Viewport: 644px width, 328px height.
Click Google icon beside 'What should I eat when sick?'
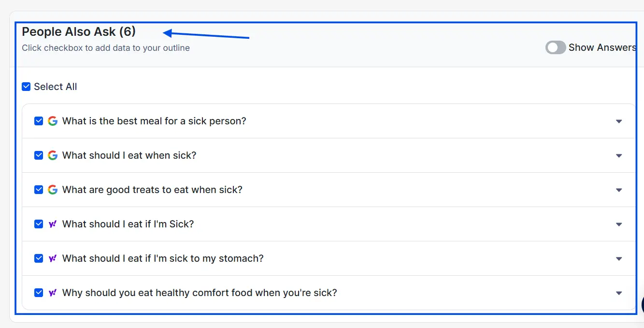pyautogui.click(x=53, y=155)
